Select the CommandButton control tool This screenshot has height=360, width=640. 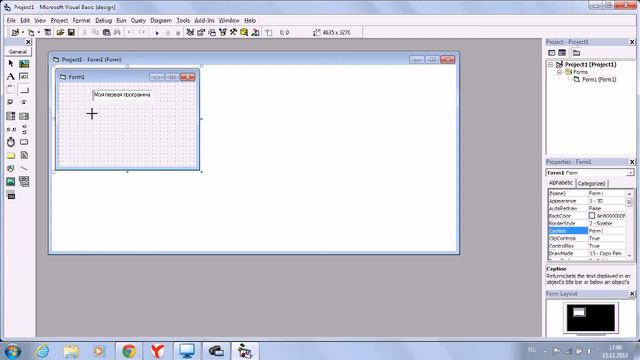pyautogui.click(x=24, y=89)
